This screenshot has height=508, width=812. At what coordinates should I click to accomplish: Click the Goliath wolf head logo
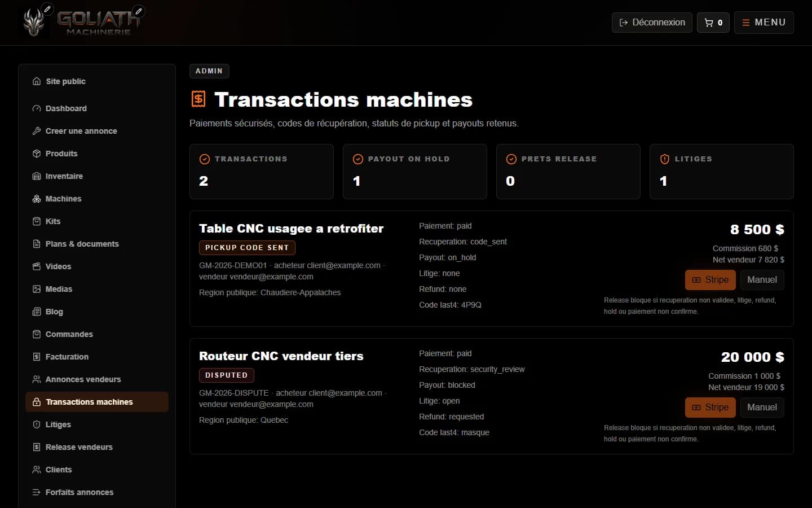34,23
